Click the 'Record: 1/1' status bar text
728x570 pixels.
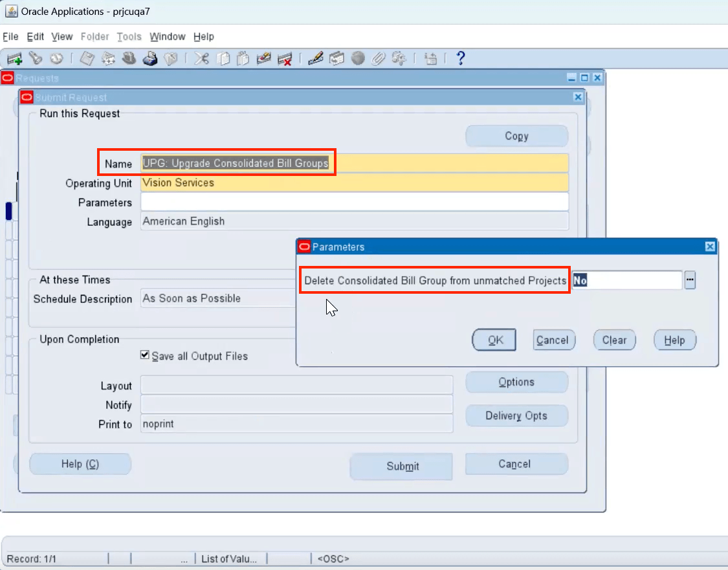click(32, 559)
